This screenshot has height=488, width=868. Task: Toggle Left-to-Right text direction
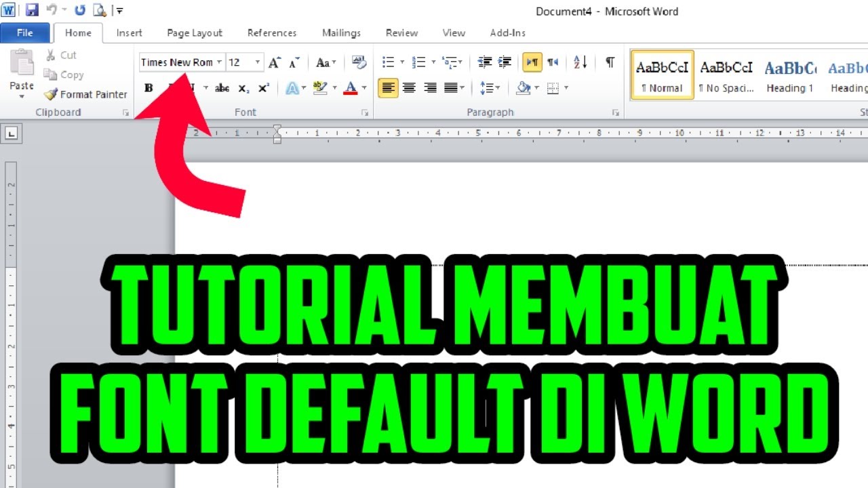point(532,62)
